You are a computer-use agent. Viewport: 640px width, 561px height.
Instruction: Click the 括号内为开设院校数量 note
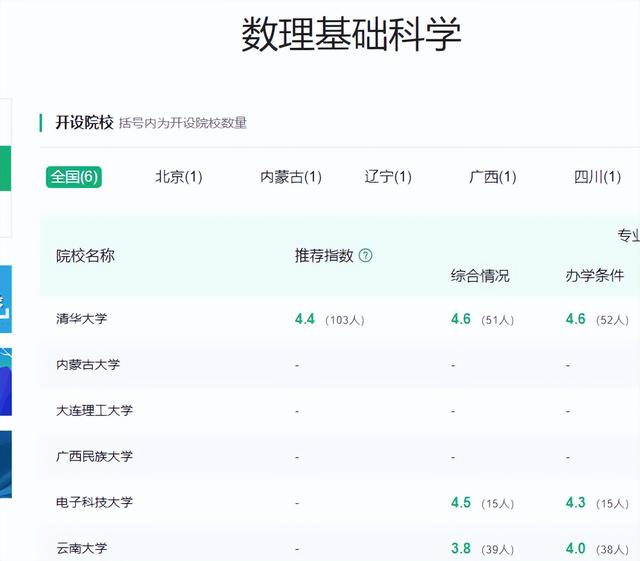click(x=183, y=123)
